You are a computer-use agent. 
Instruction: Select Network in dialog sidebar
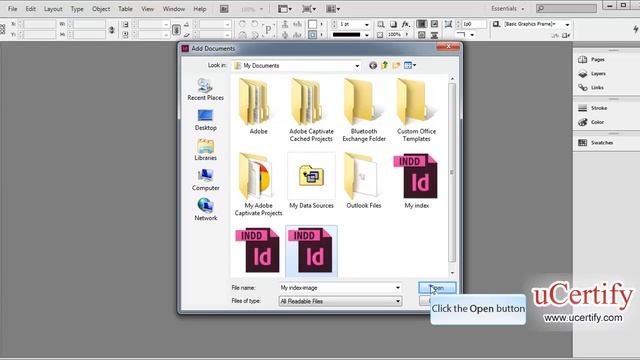click(205, 209)
